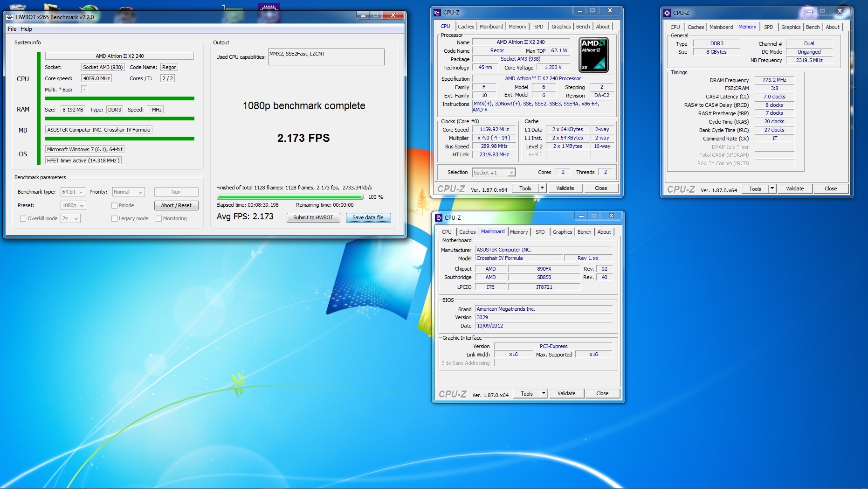868x489 pixels.
Task: Click Validate in CPU-Z processor window
Action: (565, 189)
